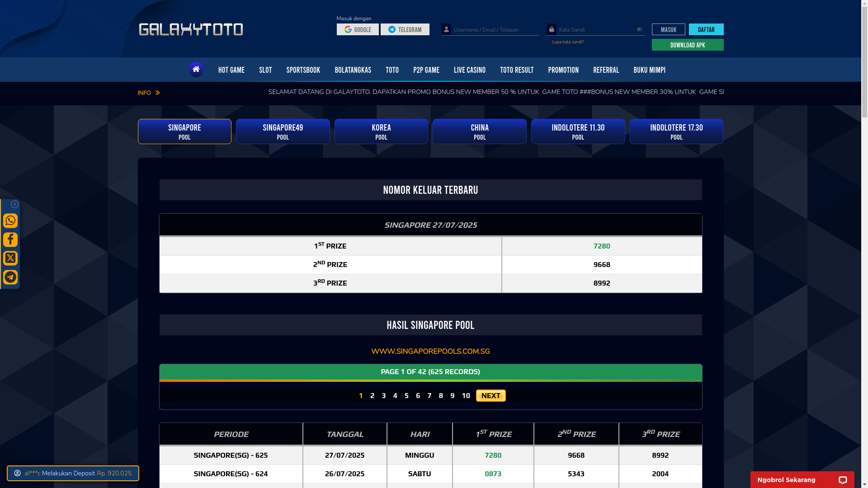Open P2P GAME menu item
The height and width of the screenshot is (488, 868).
click(426, 70)
